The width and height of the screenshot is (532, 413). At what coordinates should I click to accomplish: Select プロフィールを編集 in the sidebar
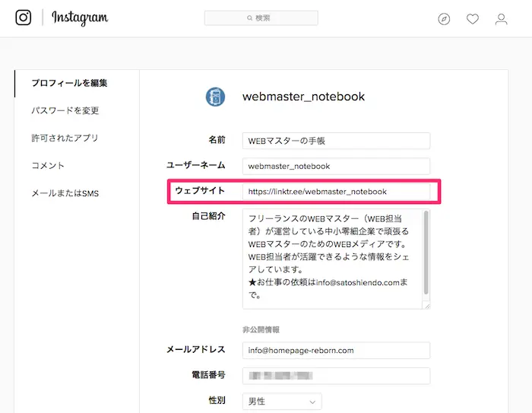pos(69,83)
